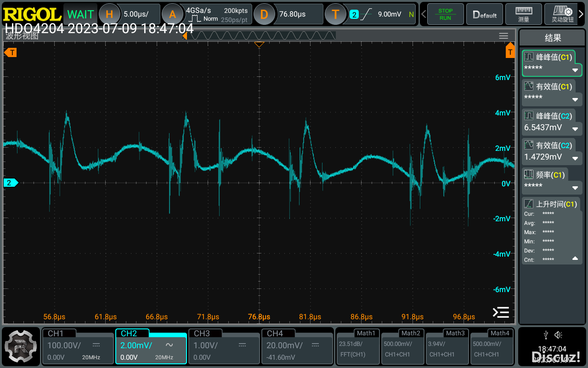Viewport: 588px width, 368px height.
Task: Click the CH2 ground level marker
Action: [11, 183]
